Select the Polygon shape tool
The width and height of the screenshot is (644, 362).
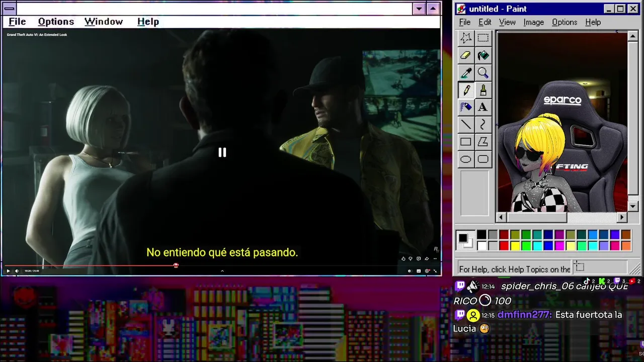483,142
